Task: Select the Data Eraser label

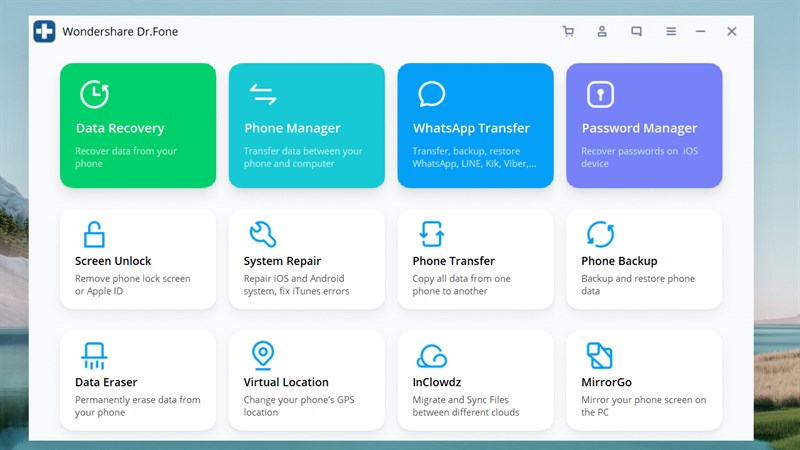Action: [x=106, y=382]
